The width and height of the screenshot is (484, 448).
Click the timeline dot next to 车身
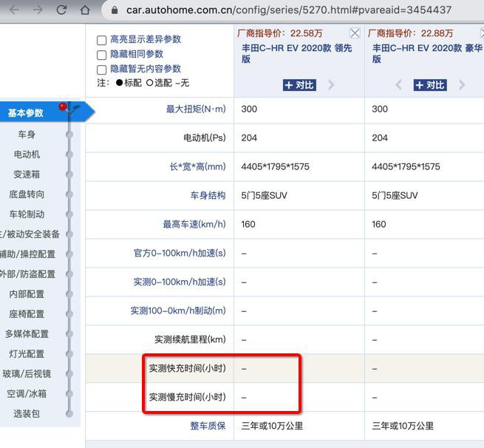(x=69, y=135)
